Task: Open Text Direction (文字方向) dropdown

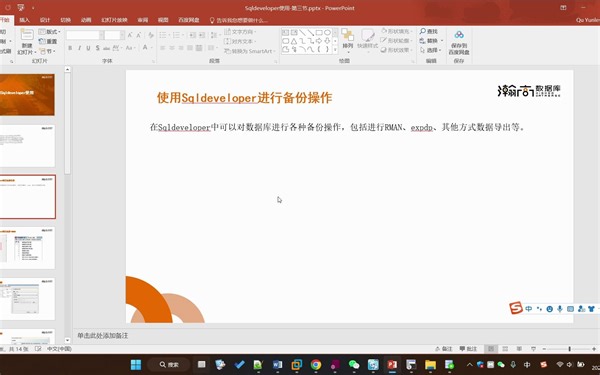Action: (240, 31)
